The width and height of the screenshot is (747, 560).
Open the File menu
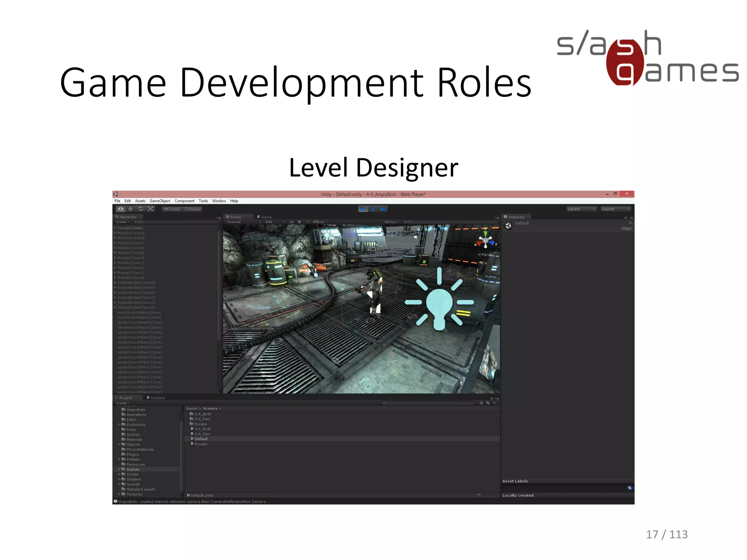(117, 201)
